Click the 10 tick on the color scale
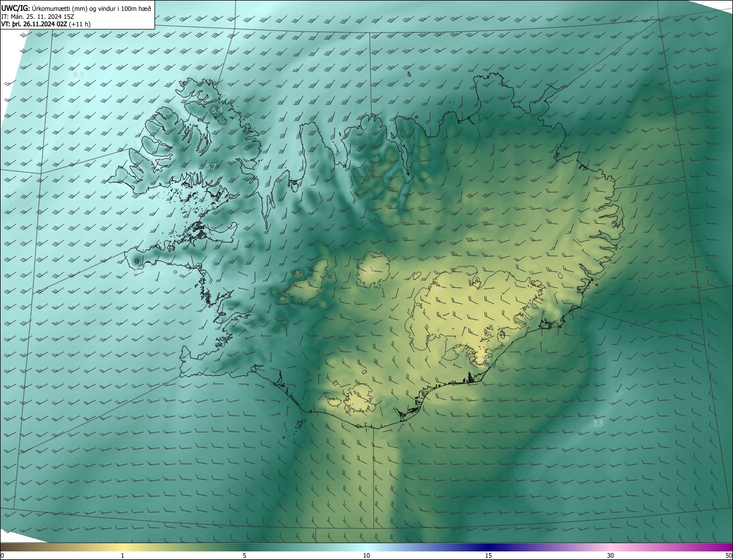The width and height of the screenshot is (733, 560). [366, 555]
